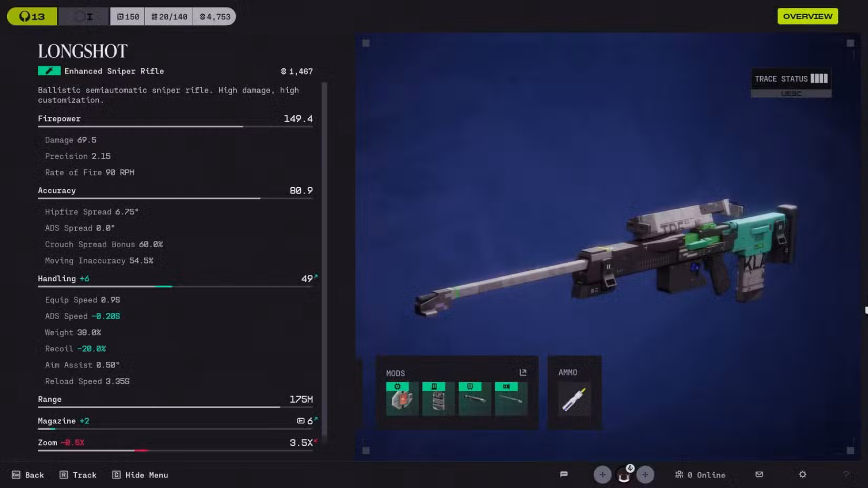
Task: Open the mods pop-out arrow icon
Action: tap(523, 372)
